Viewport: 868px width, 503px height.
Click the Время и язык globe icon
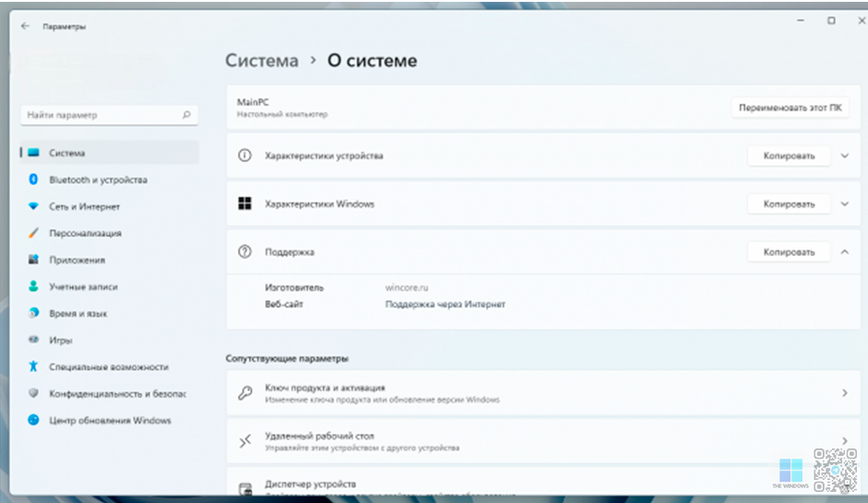[x=34, y=313]
